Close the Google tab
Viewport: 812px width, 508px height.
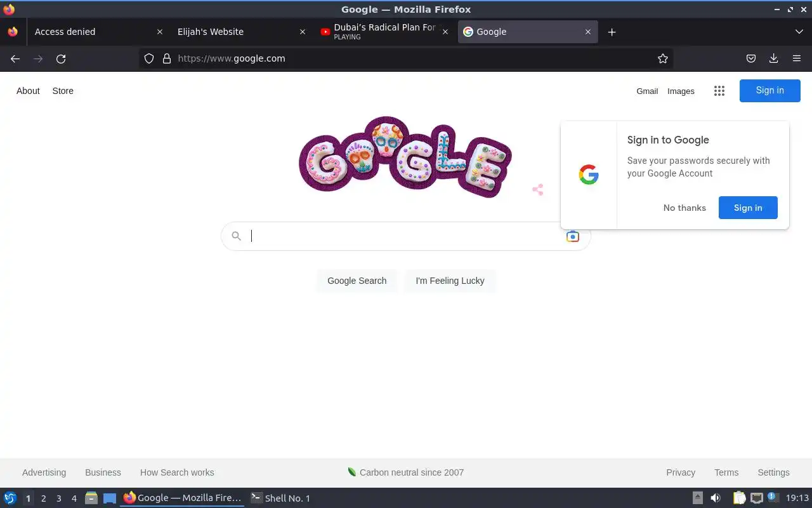point(587,32)
